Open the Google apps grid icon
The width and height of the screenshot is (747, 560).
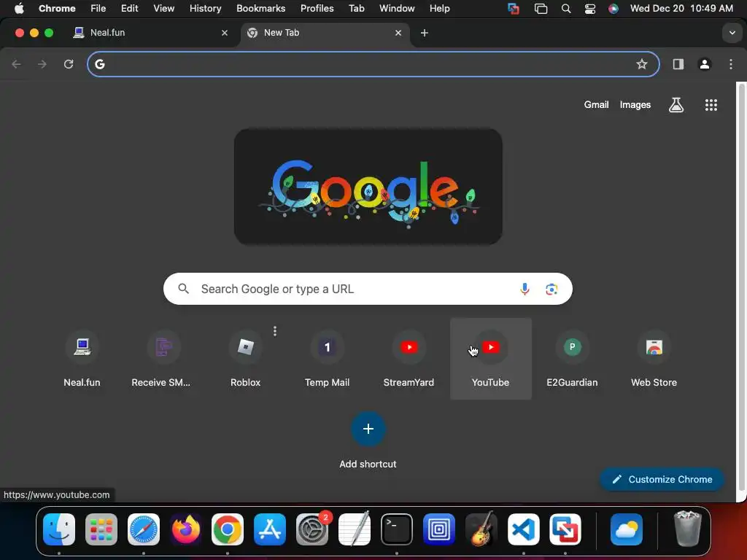click(x=711, y=105)
